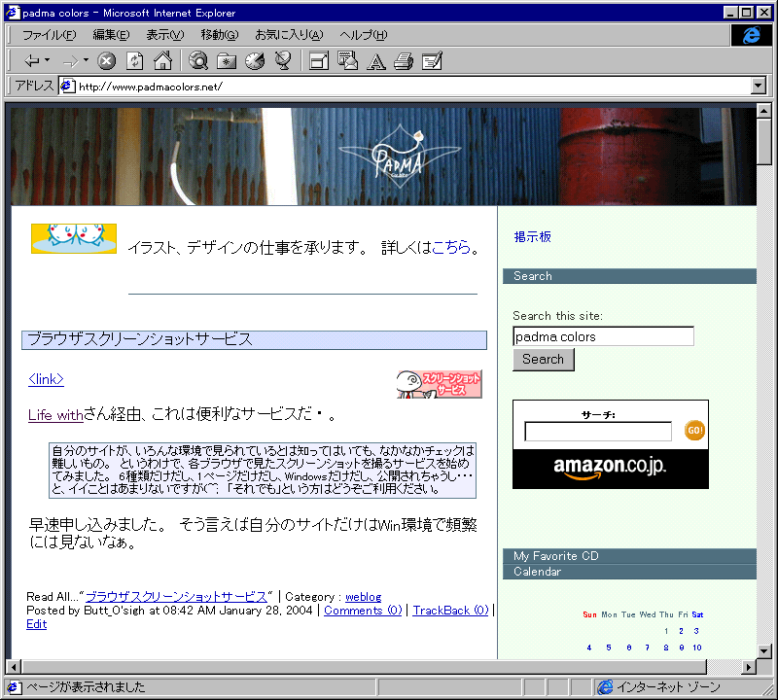The image size is (778, 700).
Task: Click the vertical scrollbar thumb
Action: point(764,141)
